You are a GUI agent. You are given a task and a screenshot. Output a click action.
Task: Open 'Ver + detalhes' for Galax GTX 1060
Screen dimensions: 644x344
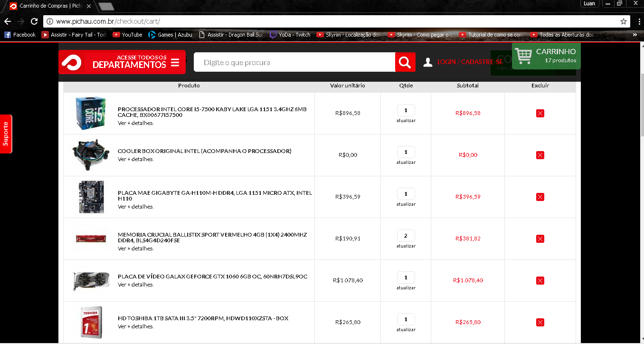[136, 285]
